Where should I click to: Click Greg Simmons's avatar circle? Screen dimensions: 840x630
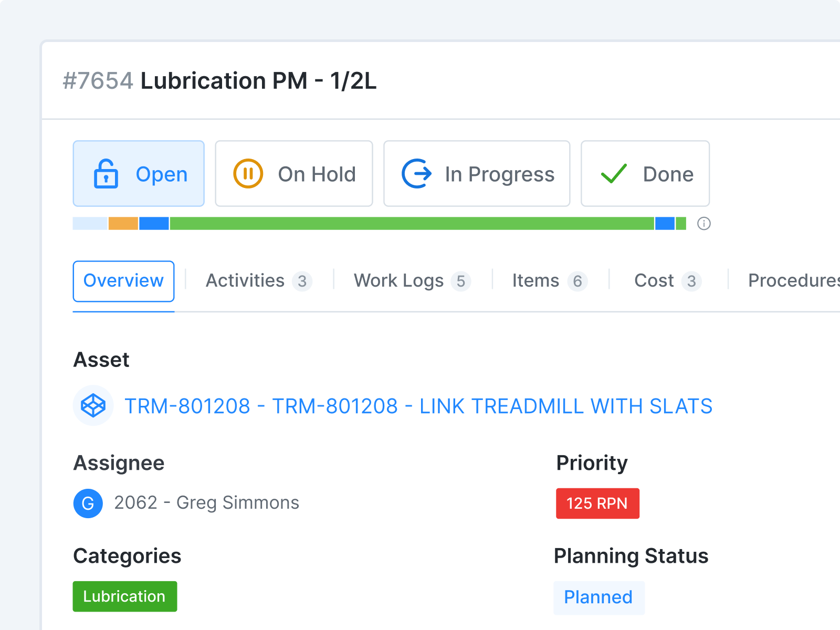pyautogui.click(x=88, y=503)
